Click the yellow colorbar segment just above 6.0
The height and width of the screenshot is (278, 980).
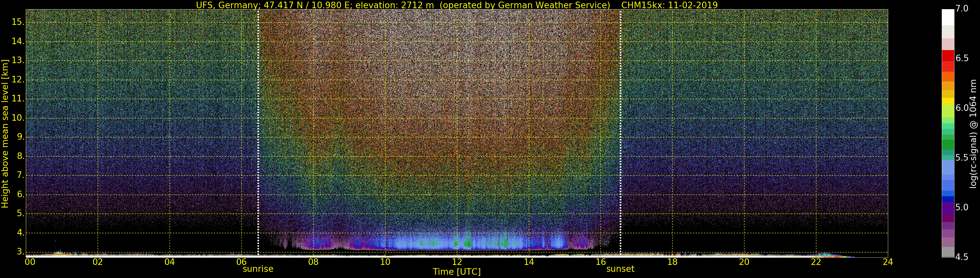948,101
